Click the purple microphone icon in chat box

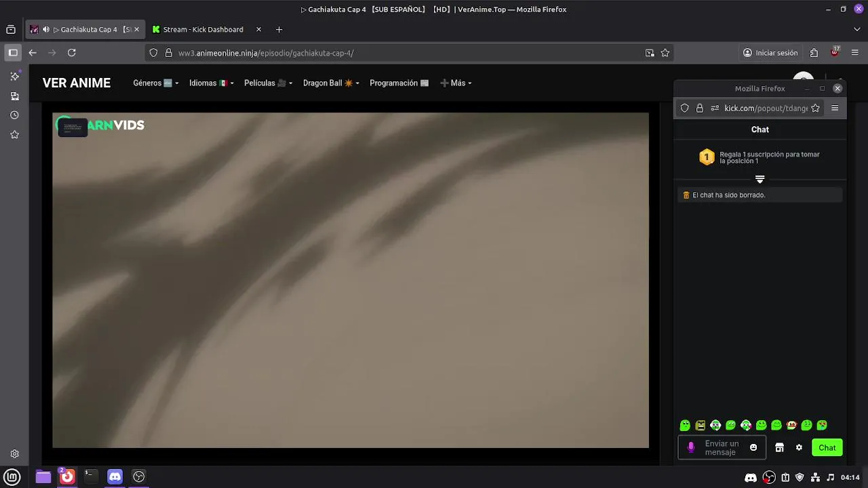691,447
